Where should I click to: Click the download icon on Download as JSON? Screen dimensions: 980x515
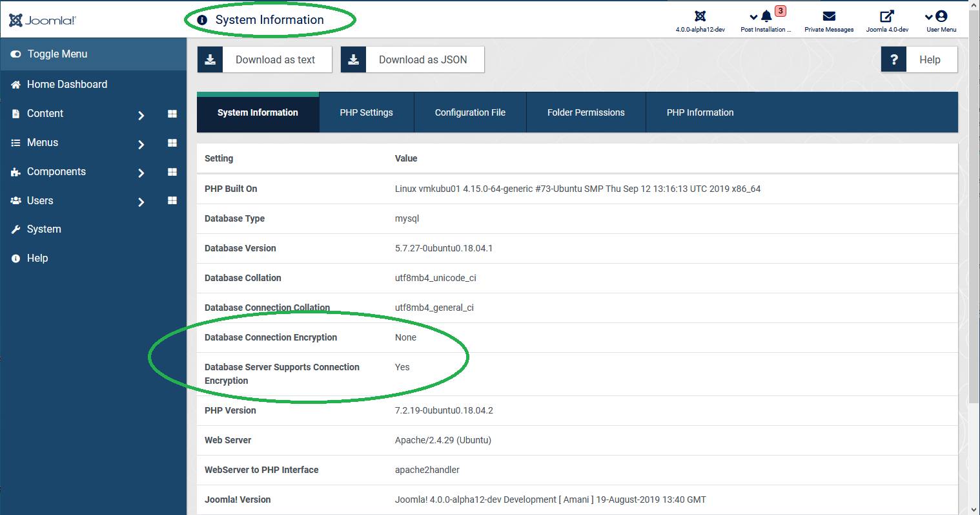click(354, 59)
